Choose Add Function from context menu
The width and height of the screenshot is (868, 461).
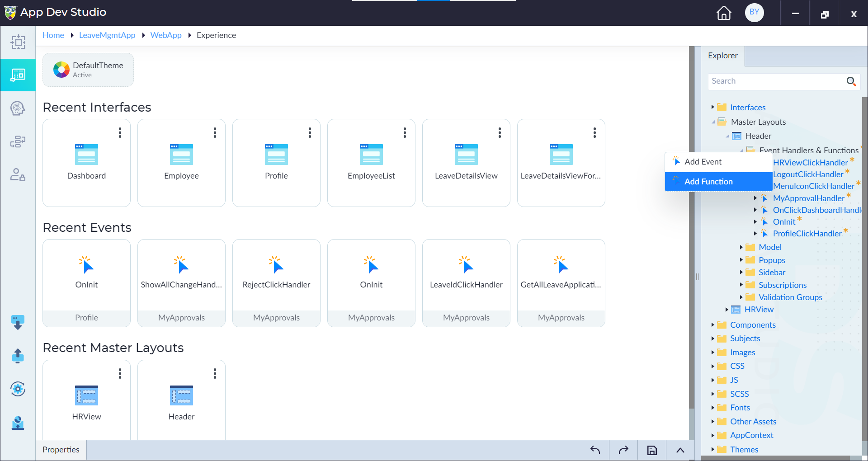[718, 182]
